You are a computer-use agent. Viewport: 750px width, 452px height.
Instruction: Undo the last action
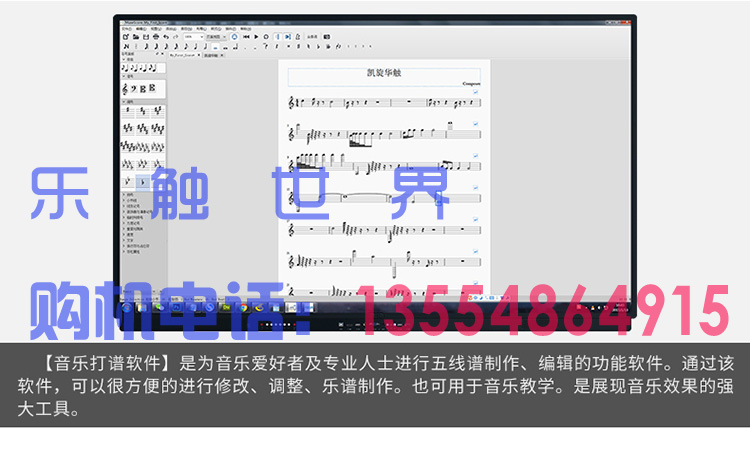coord(166,37)
